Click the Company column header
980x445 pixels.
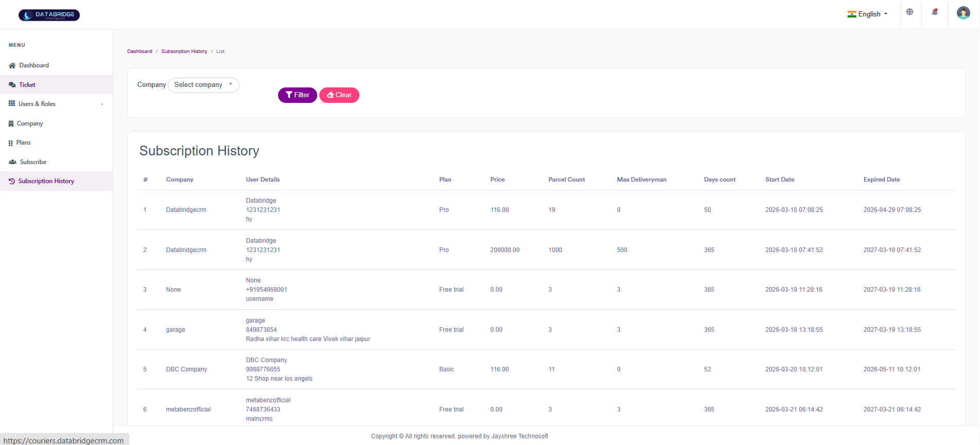pyautogui.click(x=180, y=180)
